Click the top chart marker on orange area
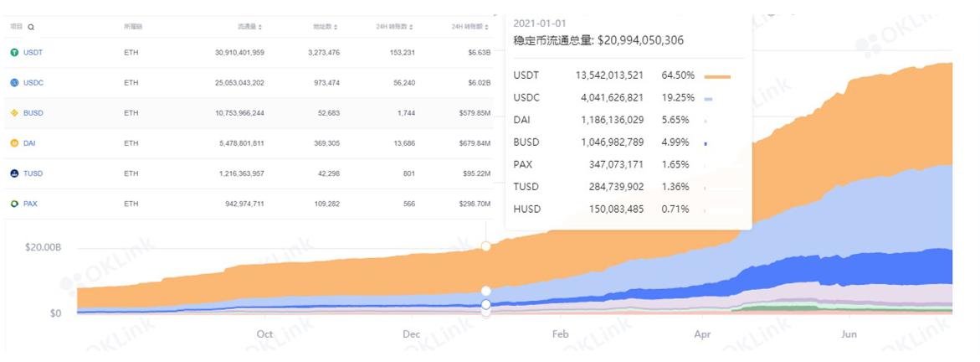 click(485, 246)
